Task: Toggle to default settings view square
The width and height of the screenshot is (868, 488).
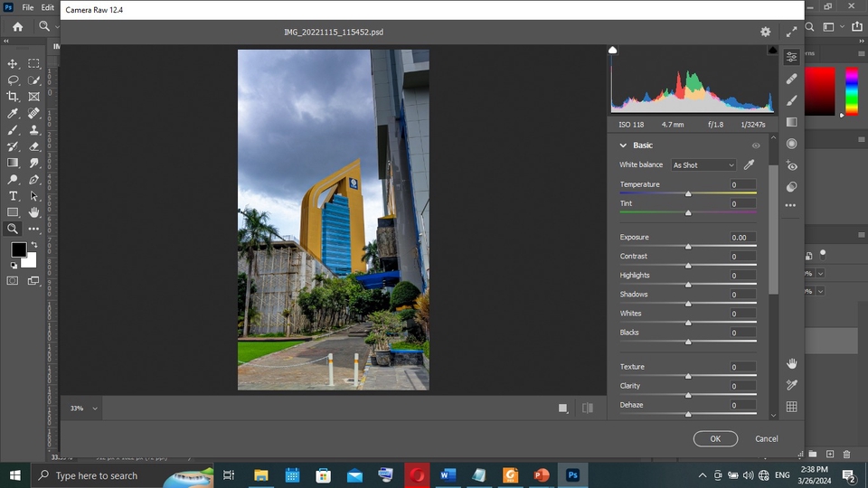Action: (563, 408)
